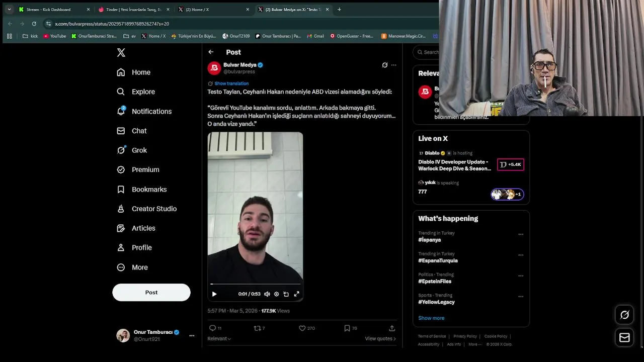Switch to the Tinder browser tab
The image size is (644, 362).
(x=133, y=10)
